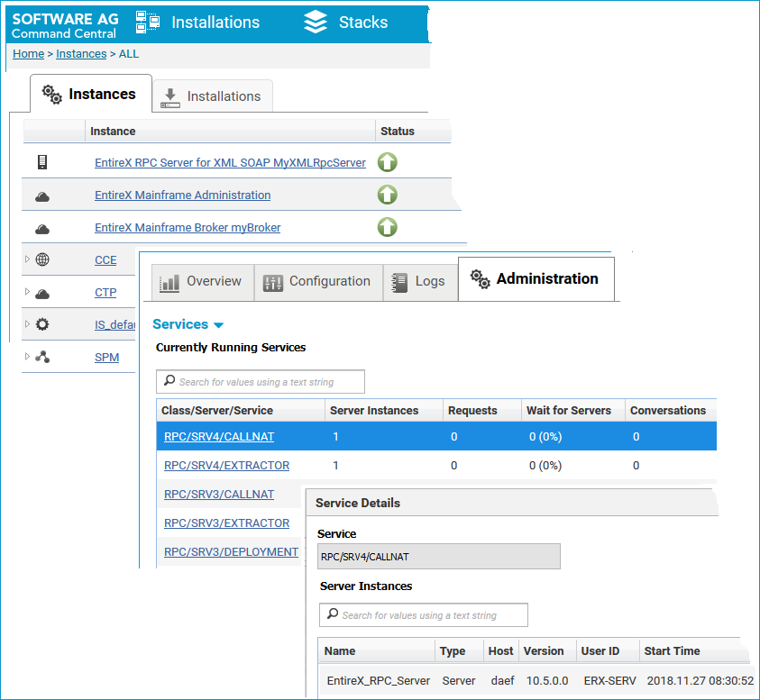Click the Currently Running Services search field

pyautogui.click(x=261, y=382)
